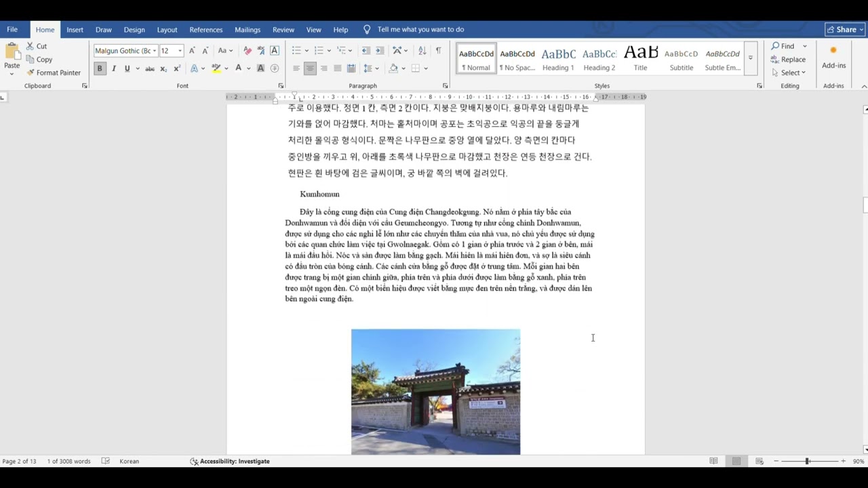Switch to the Insert tab
Image resolution: width=868 pixels, height=488 pixels.
pos(75,30)
